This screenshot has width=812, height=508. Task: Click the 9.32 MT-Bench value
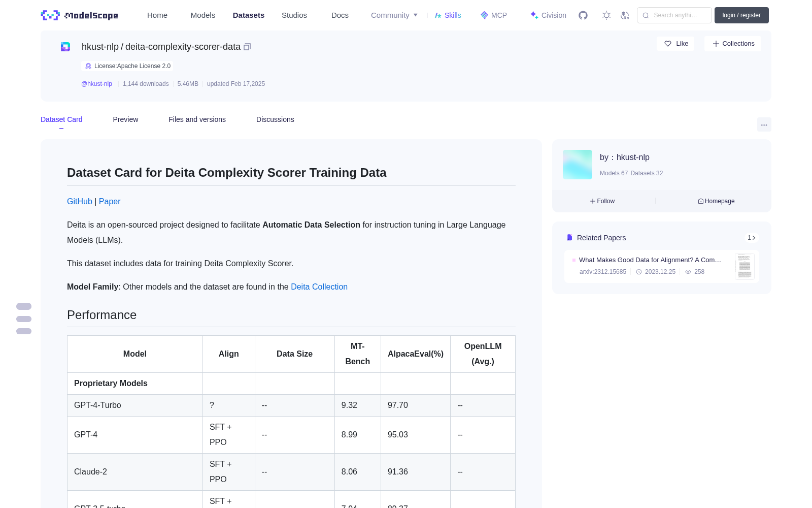pyautogui.click(x=349, y=405)
